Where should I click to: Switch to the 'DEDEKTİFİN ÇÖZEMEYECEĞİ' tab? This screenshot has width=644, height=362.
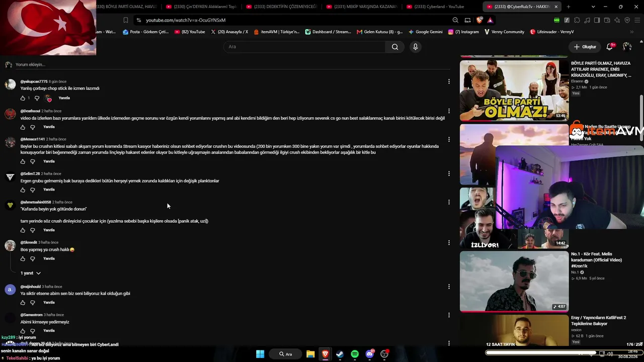coord(281,7)
